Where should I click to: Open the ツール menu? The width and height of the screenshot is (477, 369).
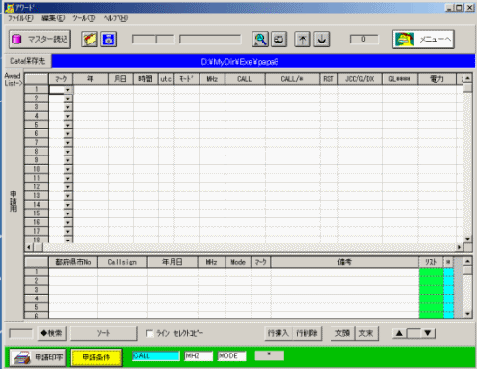84,18
